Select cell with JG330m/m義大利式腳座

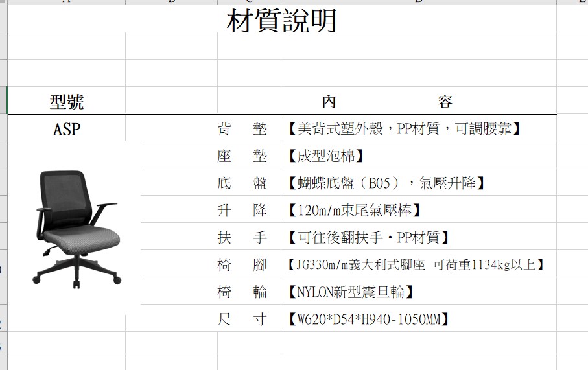click(419, 264)
